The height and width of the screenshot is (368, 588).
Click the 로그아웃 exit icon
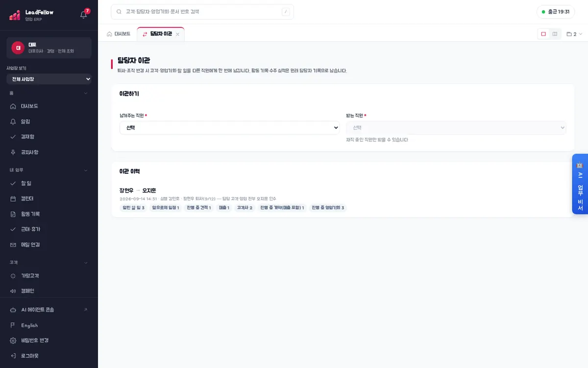[13, 356]
